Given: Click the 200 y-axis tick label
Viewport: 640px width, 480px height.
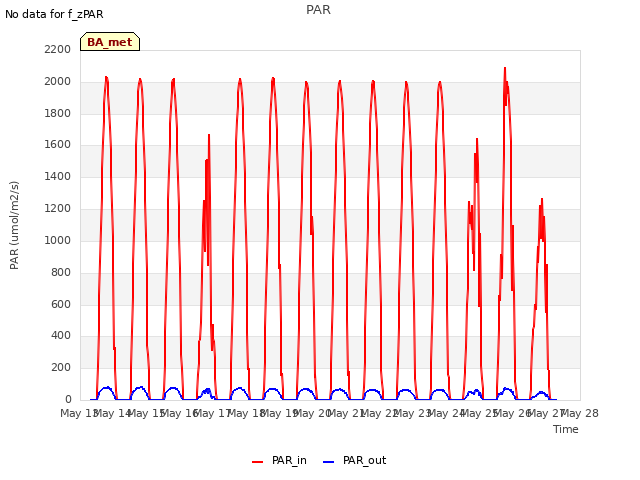Looking at the screenshot, I should (x=61, y=367).
